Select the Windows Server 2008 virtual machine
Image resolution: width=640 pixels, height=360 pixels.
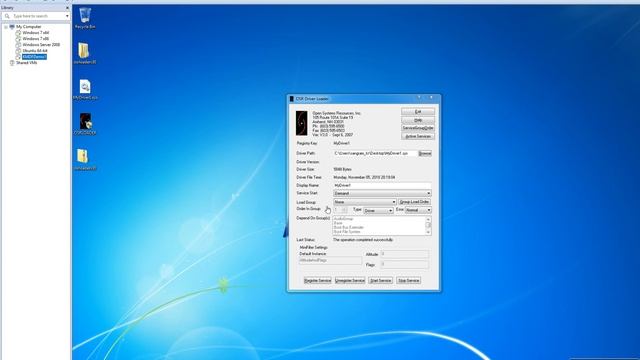pyautogui.click(x=41, y=44)
